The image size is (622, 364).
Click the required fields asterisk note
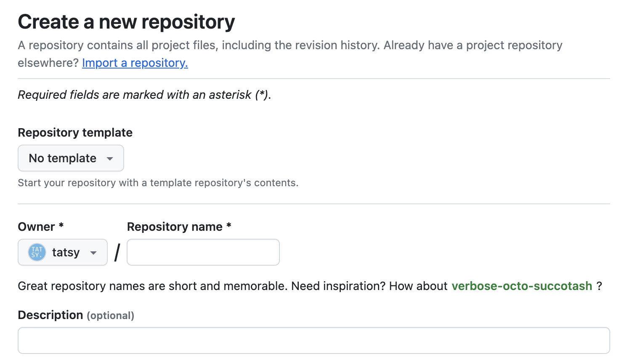(x=144, y=95)
